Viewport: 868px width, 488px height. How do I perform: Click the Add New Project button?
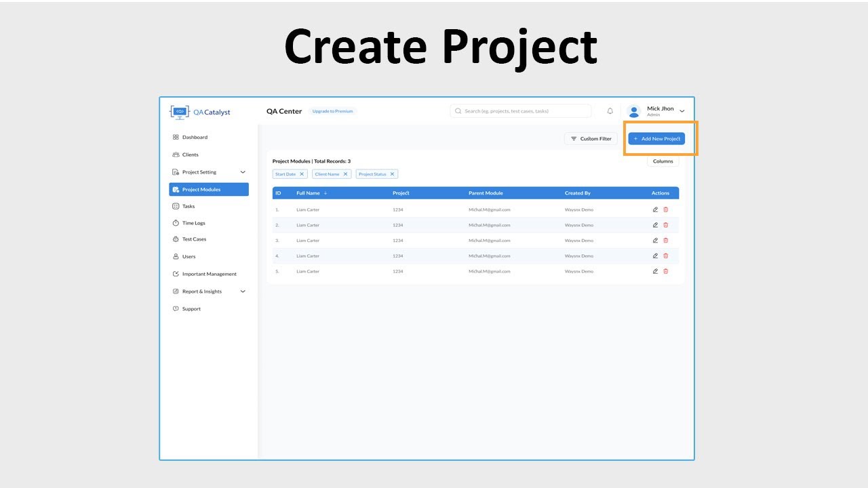coord(656,138)
